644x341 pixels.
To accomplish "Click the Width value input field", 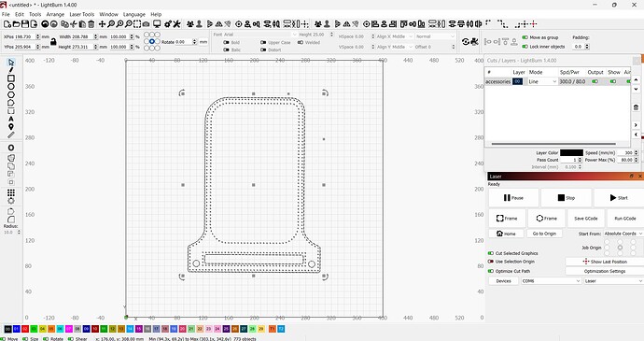I will click(82, 36).
